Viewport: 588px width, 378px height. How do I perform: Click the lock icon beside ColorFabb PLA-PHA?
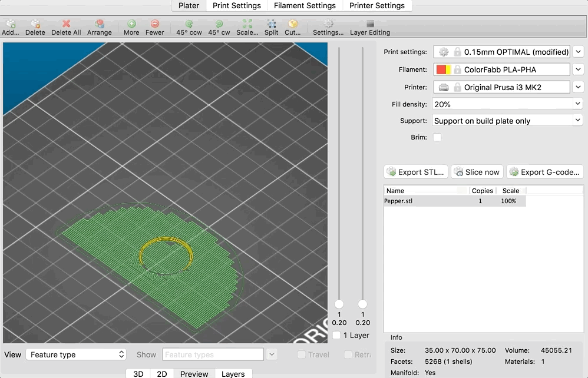[x=457, y=69]
